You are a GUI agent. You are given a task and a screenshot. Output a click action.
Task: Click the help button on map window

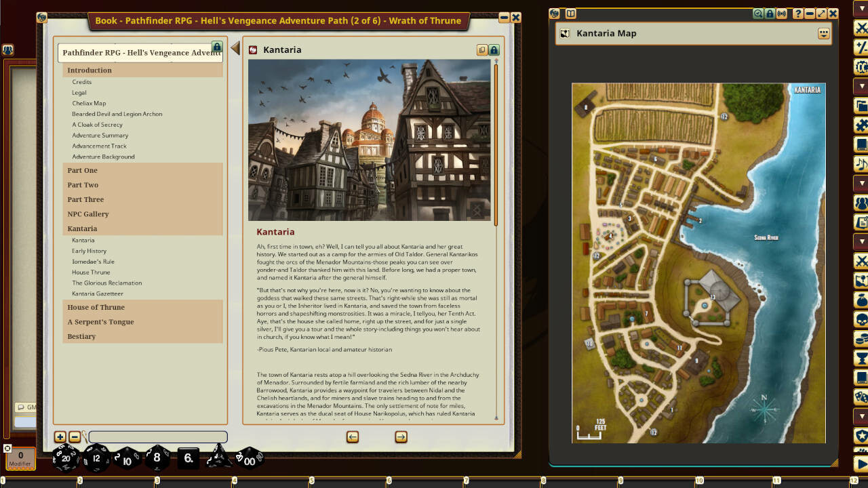click(798, 14)
